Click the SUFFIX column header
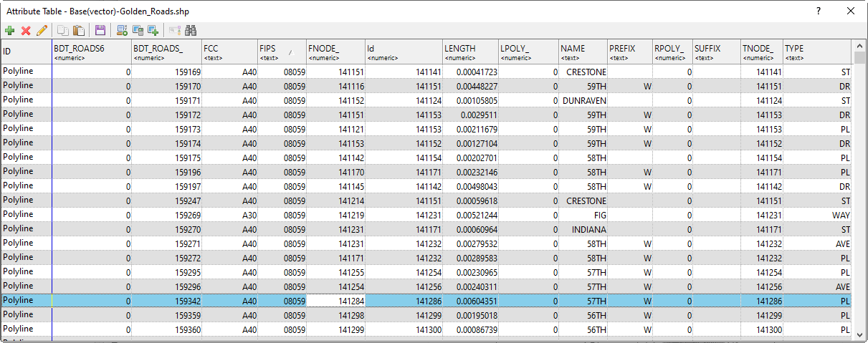 (717, 52)
